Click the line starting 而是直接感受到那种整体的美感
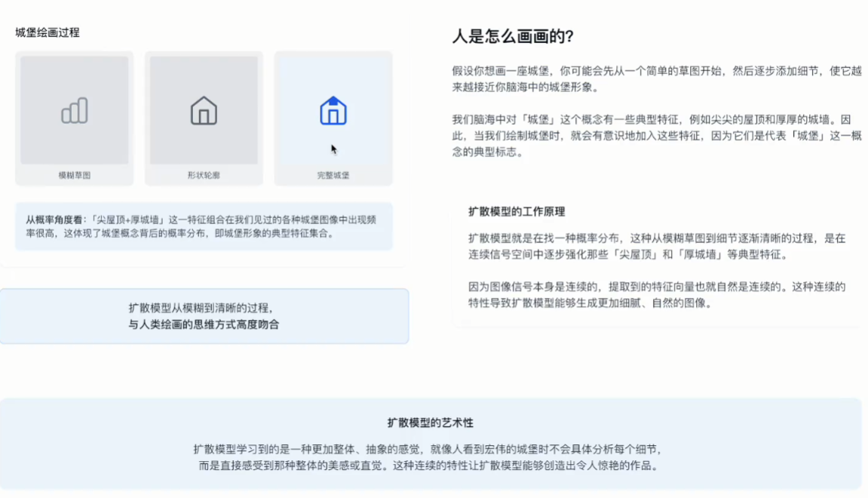The height and width of the screenshot is (498, 868). tap(429, 466)
